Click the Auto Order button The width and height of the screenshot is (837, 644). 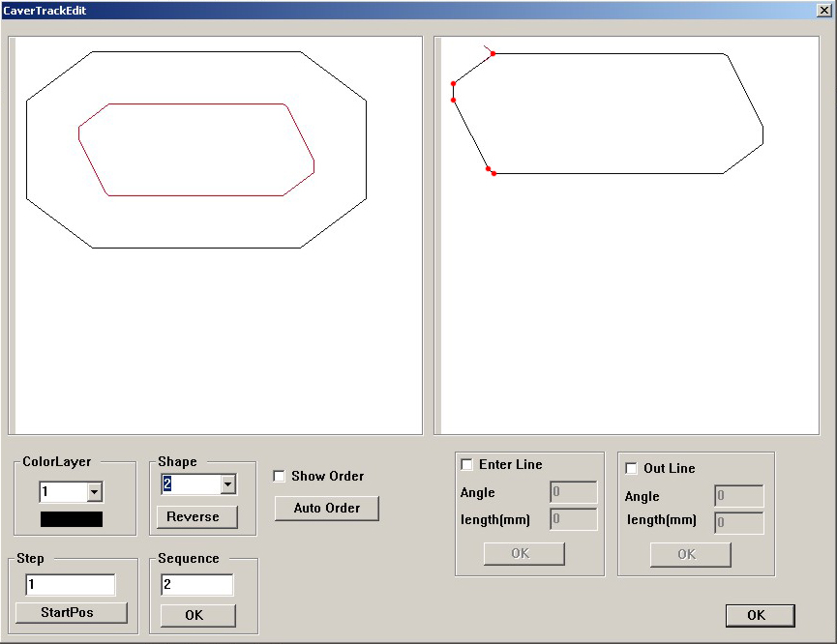tap(326, 508)
